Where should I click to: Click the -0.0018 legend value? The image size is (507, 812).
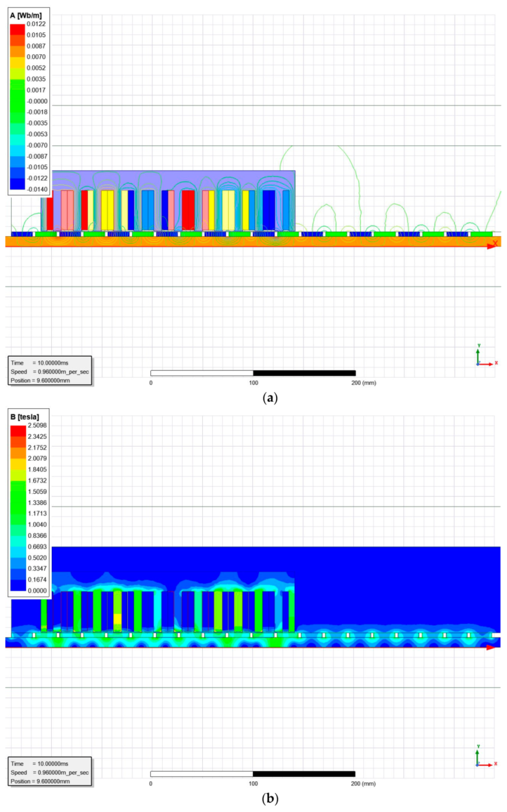click(x=37, y=112)
